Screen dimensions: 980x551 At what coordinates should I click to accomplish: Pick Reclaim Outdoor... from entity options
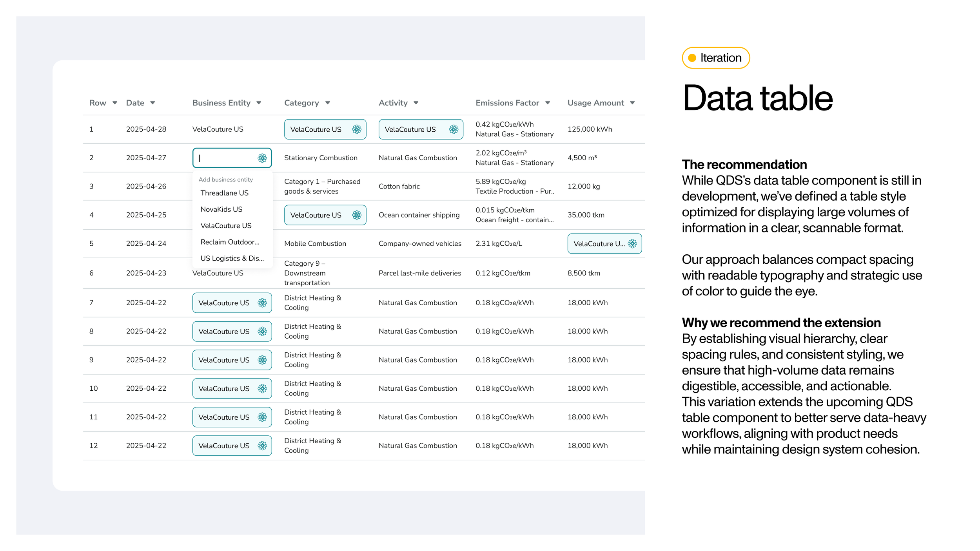[x=230, y=242]
